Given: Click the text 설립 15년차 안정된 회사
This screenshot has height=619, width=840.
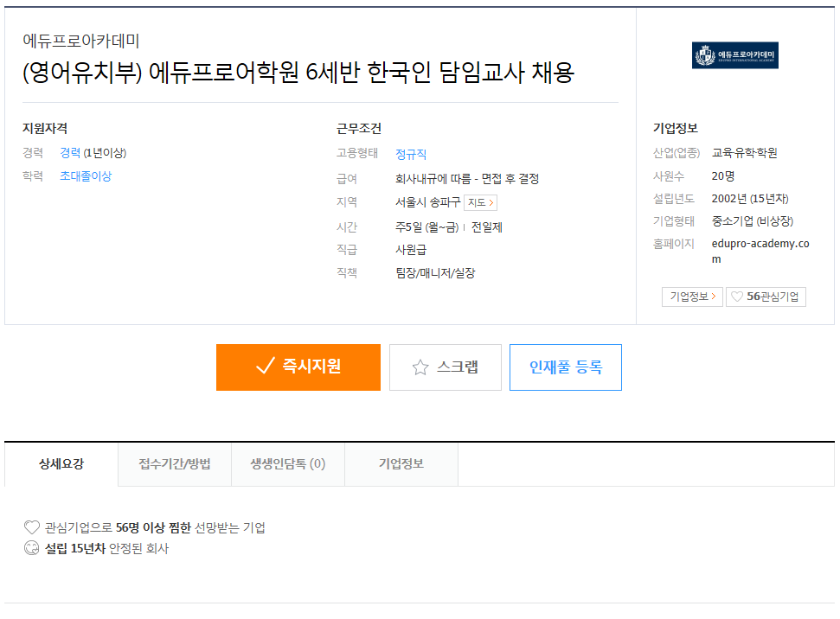Looking at the screenshot, I should click(x=106, y=548).
